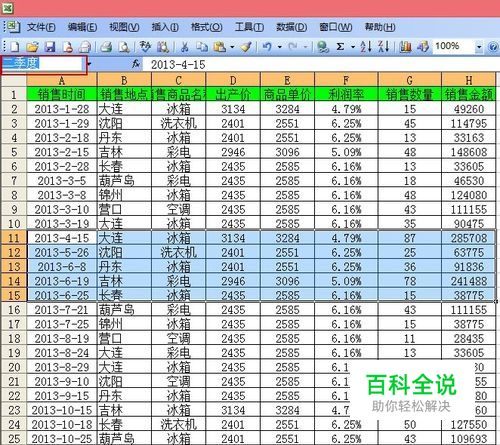Click the AutoSum sigma icon
The height and width of the screenshot is (445, 500).
[340, 47]
